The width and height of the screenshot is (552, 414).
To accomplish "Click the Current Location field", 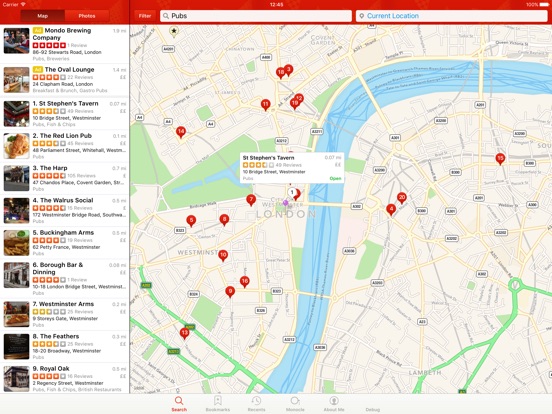I will pos(451,16).
